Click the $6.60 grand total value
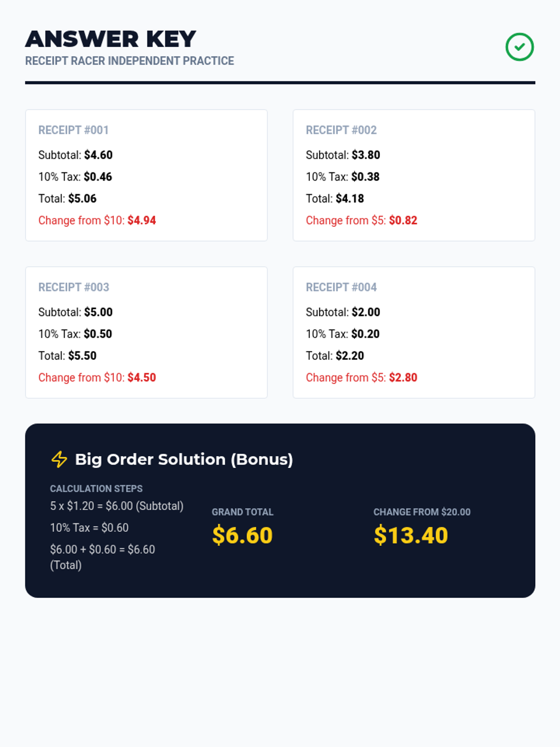This screenshot has height=747, width=560. pyautogui.click(x=242, y=535)
